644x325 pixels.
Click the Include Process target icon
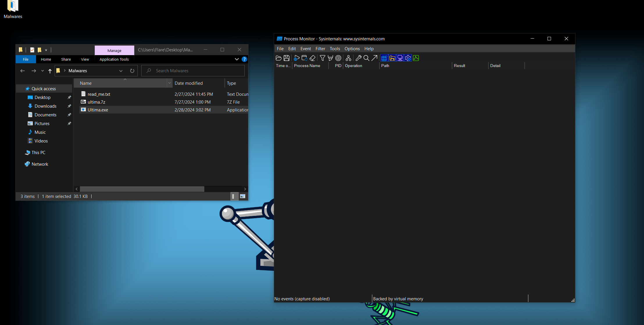point(338,58)
